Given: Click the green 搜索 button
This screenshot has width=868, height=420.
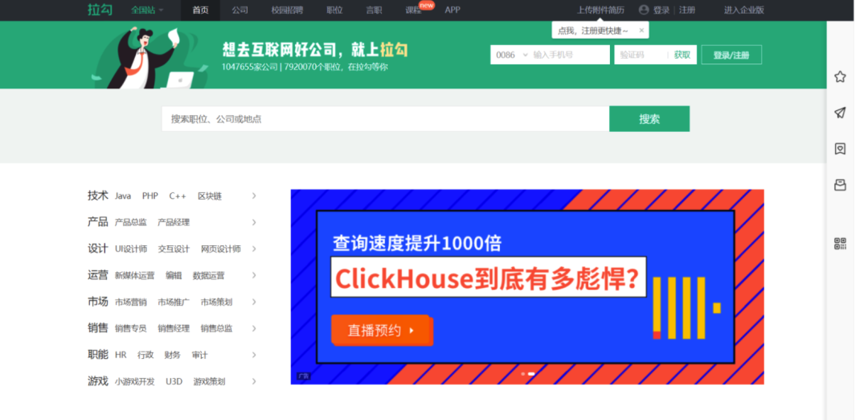Looking at the screenshot, I should pos(649,118).
